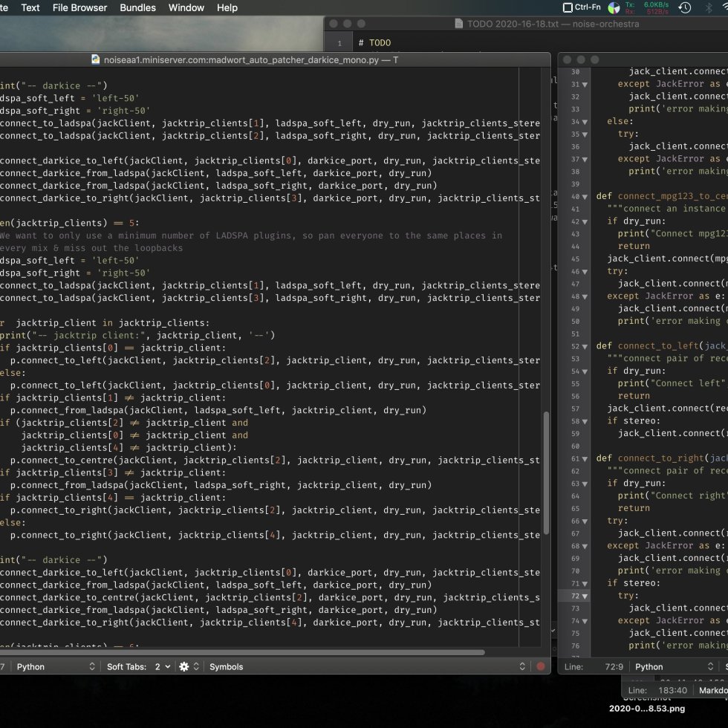This screenshot has height=728, width=728.
Task: Click the Ctrl-Fn indicator in menu bar
Action: click(582, 7)
